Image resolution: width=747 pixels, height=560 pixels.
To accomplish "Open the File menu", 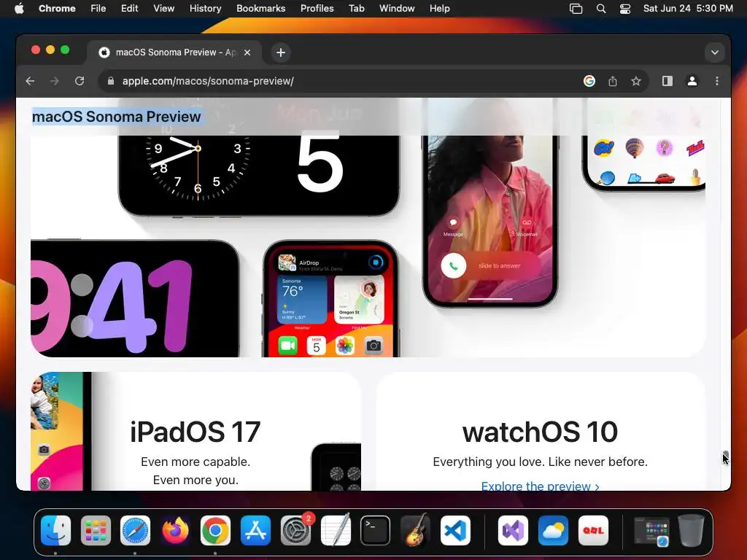I will coord(98,9).
